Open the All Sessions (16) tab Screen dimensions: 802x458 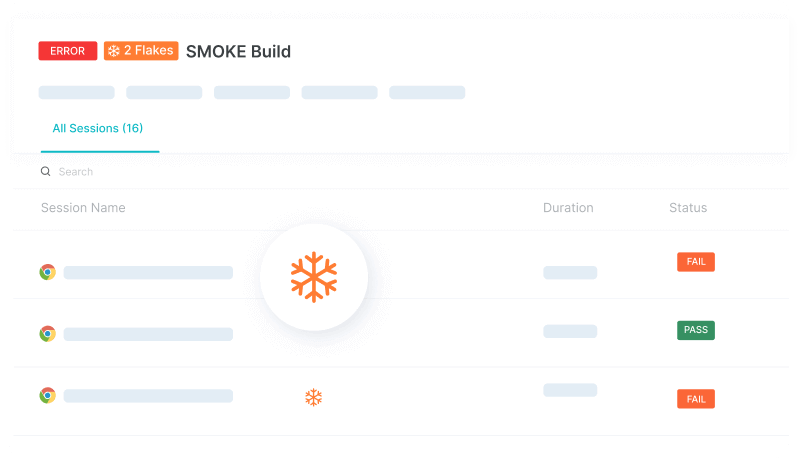[98, 129]
